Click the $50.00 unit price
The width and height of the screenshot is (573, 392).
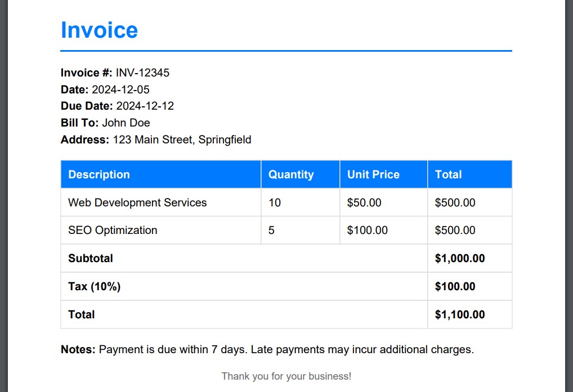click(x=384, y=202)
